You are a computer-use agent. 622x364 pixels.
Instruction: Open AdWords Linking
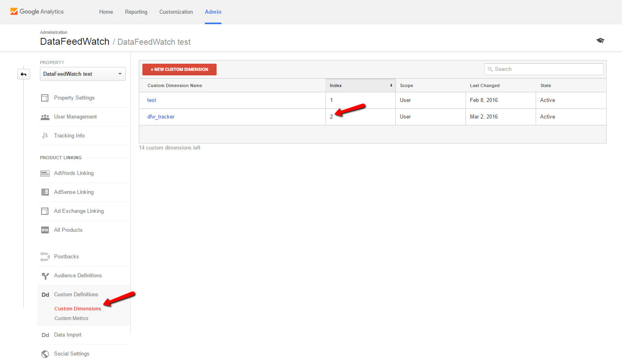tap(74, 173)
